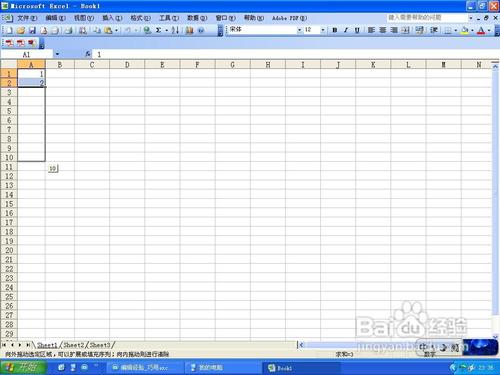Open the 文件 (File) menu
The height and width of the screenshot is (375, 500).
pos(27,18)
